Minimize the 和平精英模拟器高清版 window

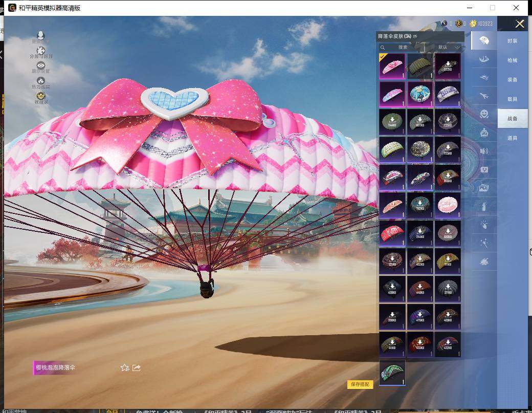click(x=470, y=8)
